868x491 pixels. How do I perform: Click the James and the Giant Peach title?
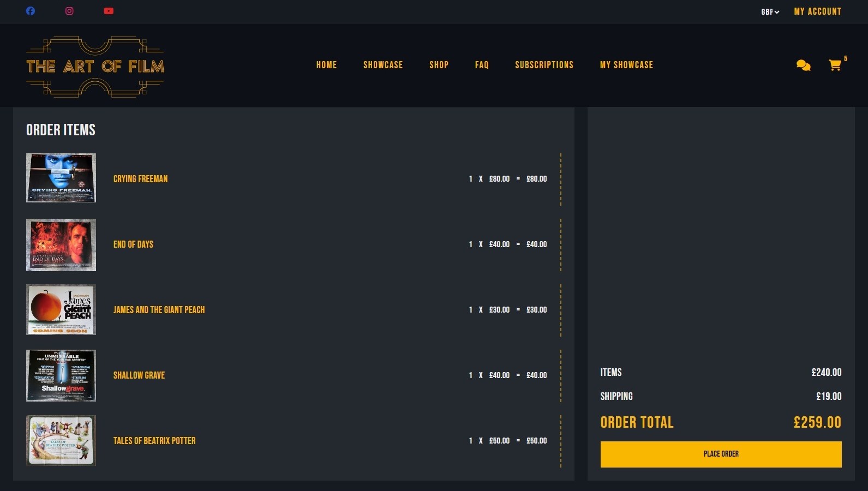pos(159,310)
